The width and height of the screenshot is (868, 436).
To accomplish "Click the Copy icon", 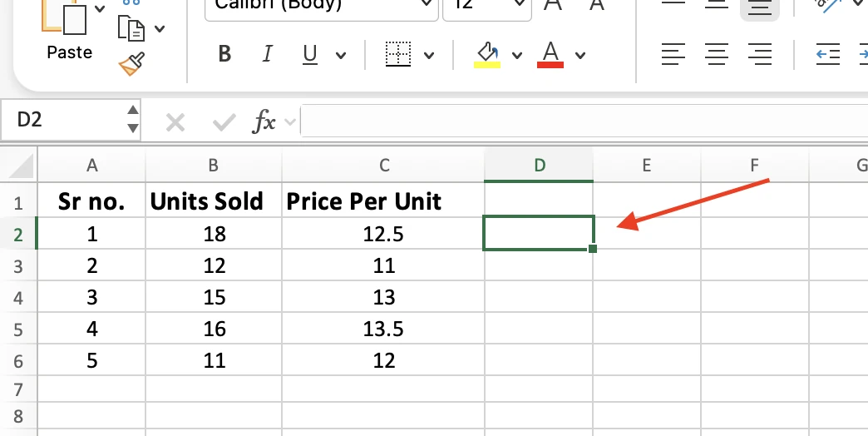I will (x=131, y=28).
